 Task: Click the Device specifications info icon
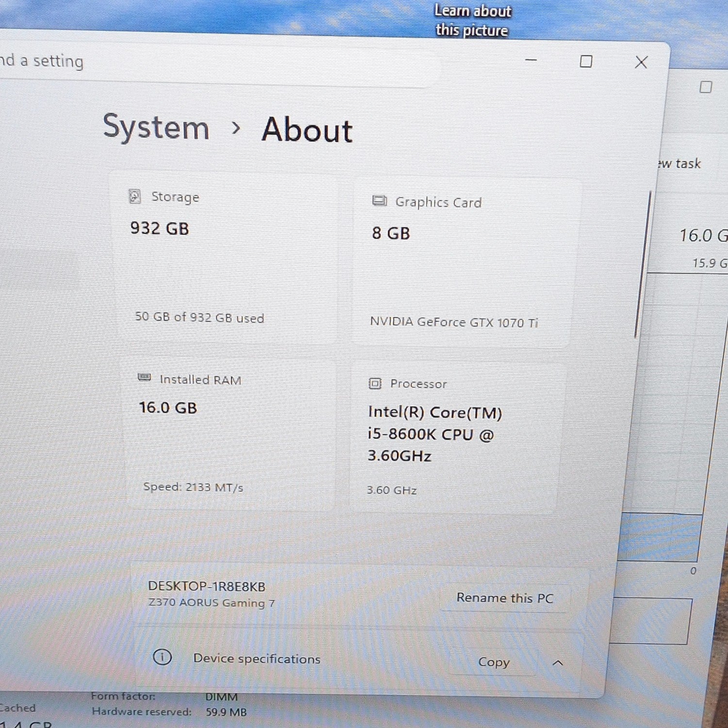[162, 657]
